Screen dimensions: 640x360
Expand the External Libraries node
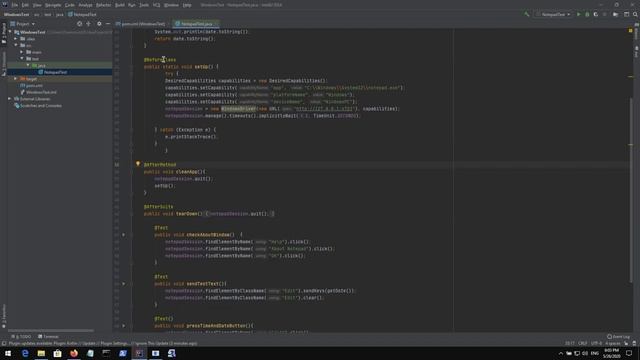[x=10, y=99]
